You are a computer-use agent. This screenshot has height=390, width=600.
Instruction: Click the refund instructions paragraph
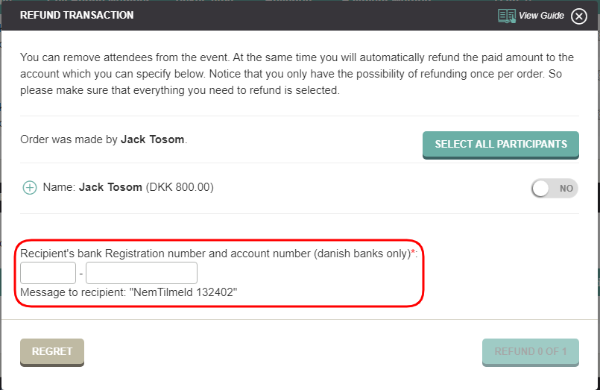(x=297, y=74)
